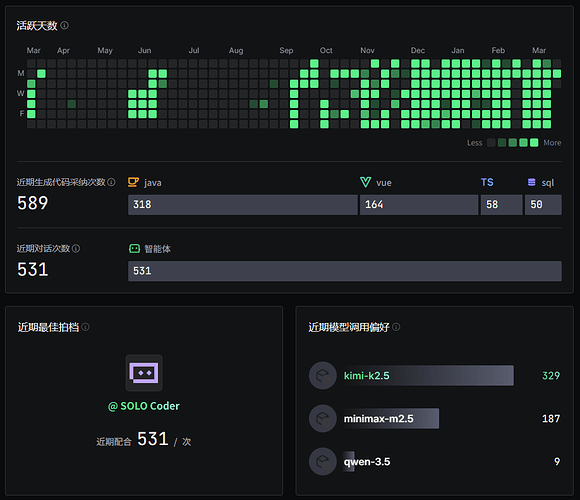Click the qwen-3.5 model icon
580x500 pixels.
click(x=323, y=462)
